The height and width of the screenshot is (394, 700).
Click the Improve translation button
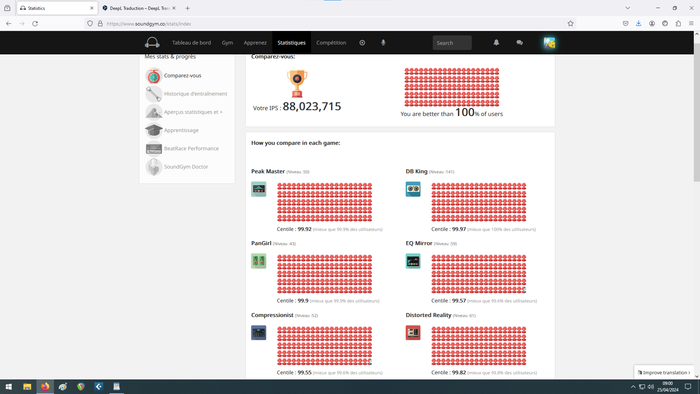(x=664, y=373)
